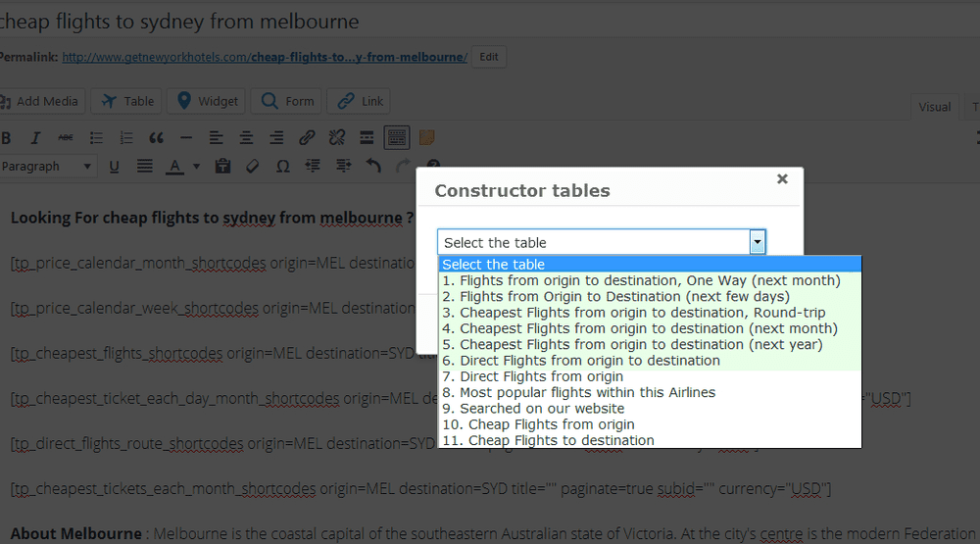Toggle bold formatting in editor toolbar

(x=6, y=137)
